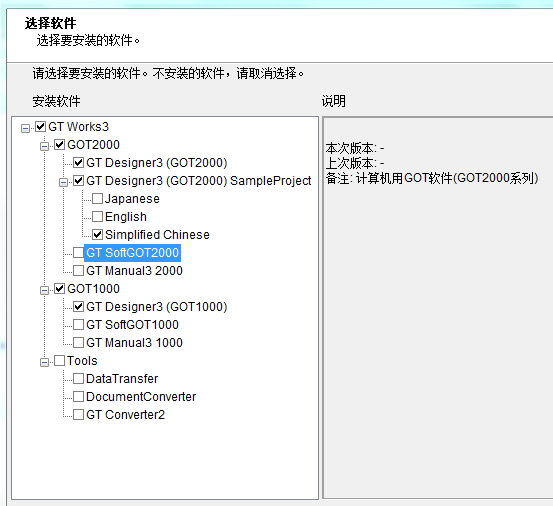Collapse the GT Works3 tree node
Image resolution: width=553 pixels, height=506 pixels.
pos(25,128)
